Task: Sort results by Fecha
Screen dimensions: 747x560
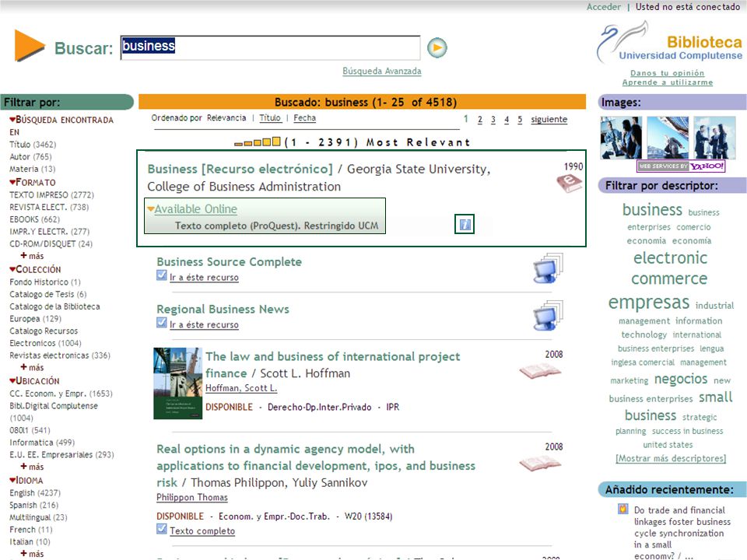Action: [304, 117]
